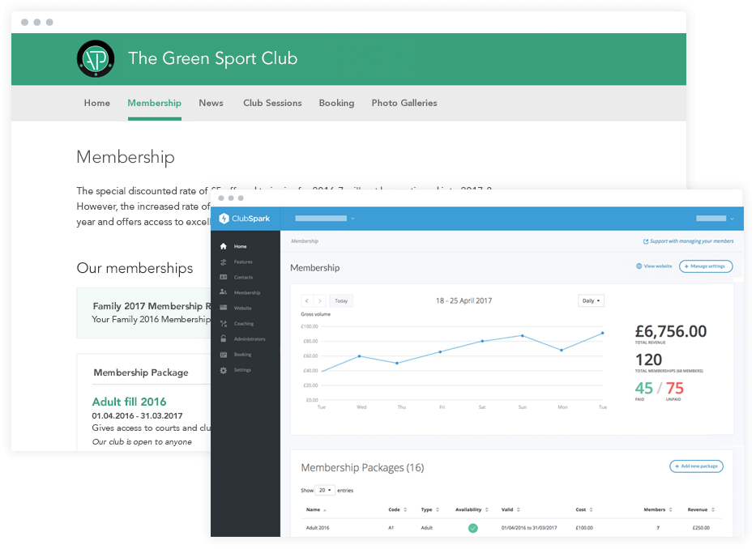756x549 pixels.
Task: Click the Green Sport Club logo
Action: click(96, 59)
